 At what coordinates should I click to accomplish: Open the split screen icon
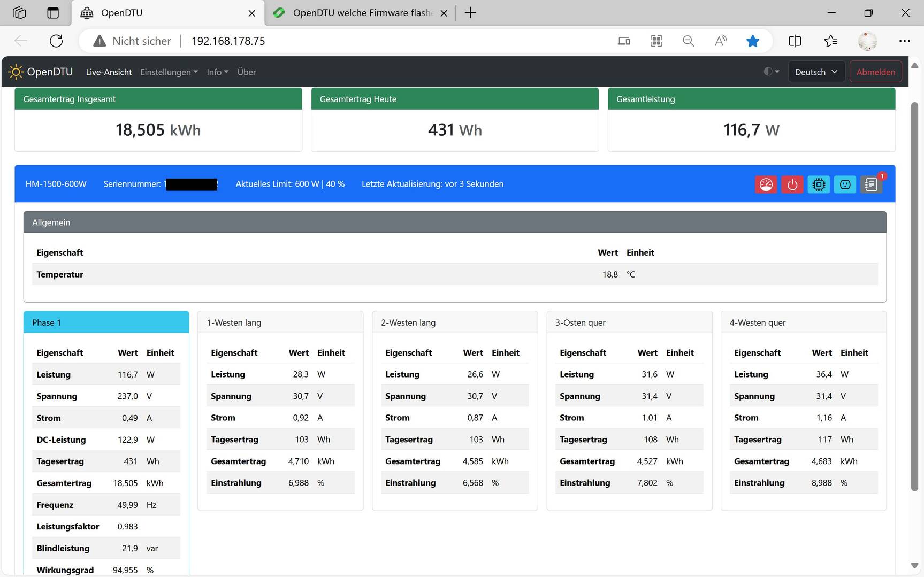[x=795, y=41]
